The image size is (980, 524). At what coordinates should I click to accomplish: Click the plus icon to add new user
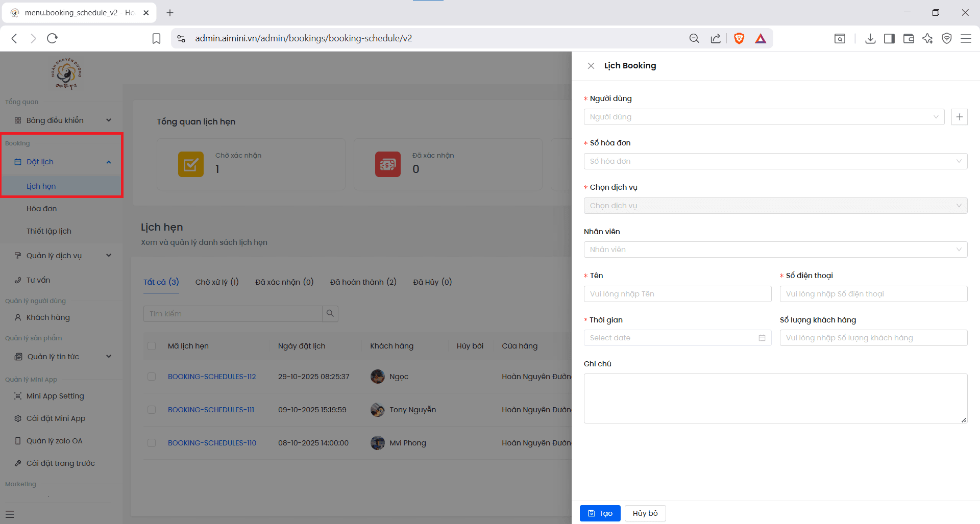click(x=959, y=117)
